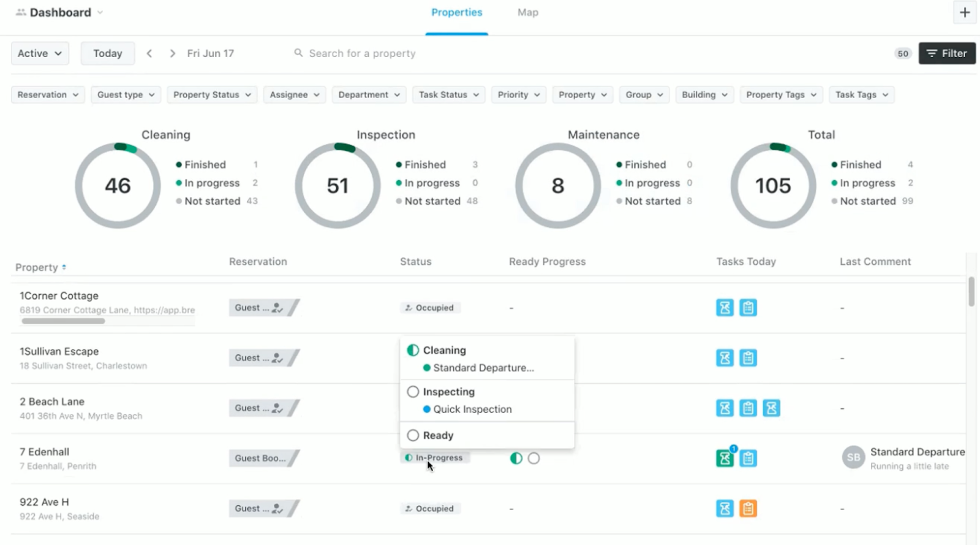
Task: Open the Filter button panel
Action: point(946,53)
